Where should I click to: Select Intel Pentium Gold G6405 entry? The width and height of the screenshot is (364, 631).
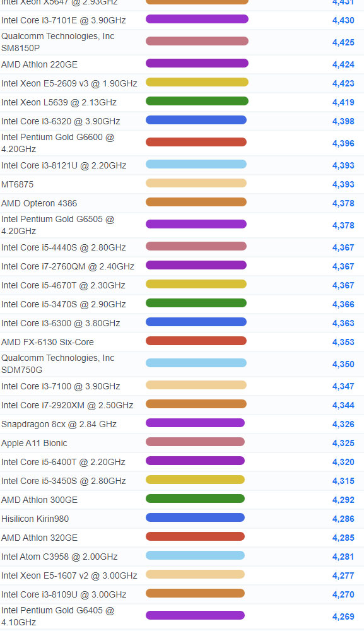(x=58, y=616)
